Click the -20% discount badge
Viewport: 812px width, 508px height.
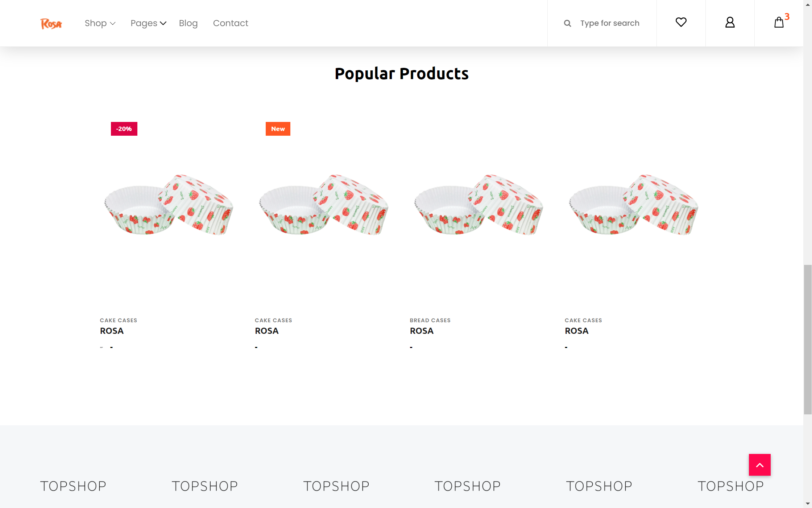tap(124, 129)
